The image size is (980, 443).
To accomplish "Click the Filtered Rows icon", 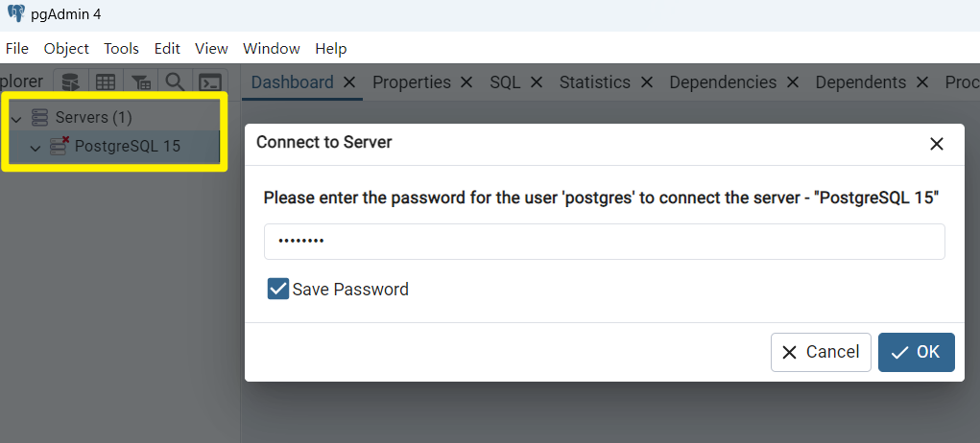I will (140, 82).
